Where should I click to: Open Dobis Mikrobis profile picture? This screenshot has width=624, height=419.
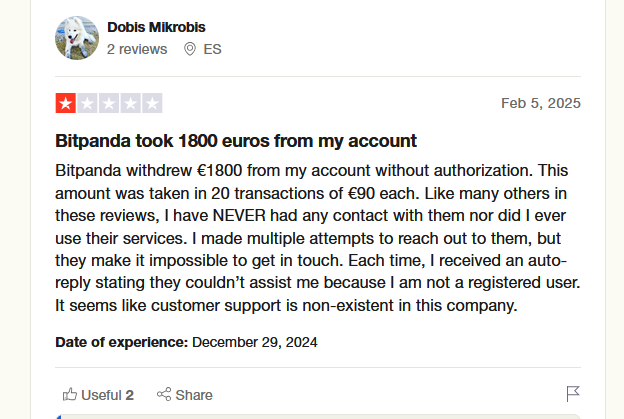tap(76, 38)
